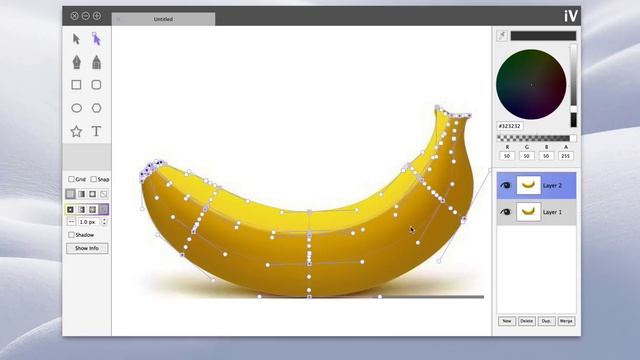
Task: Select the purple direct selection arrow tool
Action: pos(96,39)
